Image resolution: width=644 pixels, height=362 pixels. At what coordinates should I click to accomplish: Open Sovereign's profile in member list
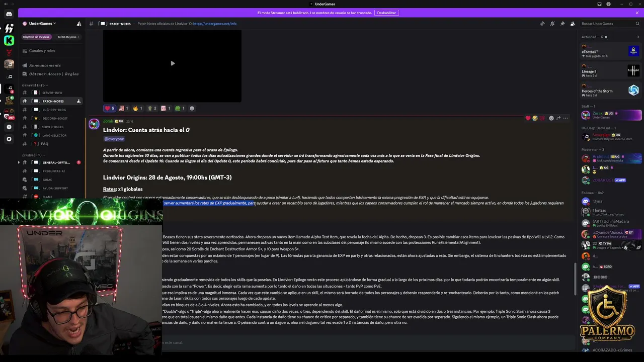pos(610,136)
